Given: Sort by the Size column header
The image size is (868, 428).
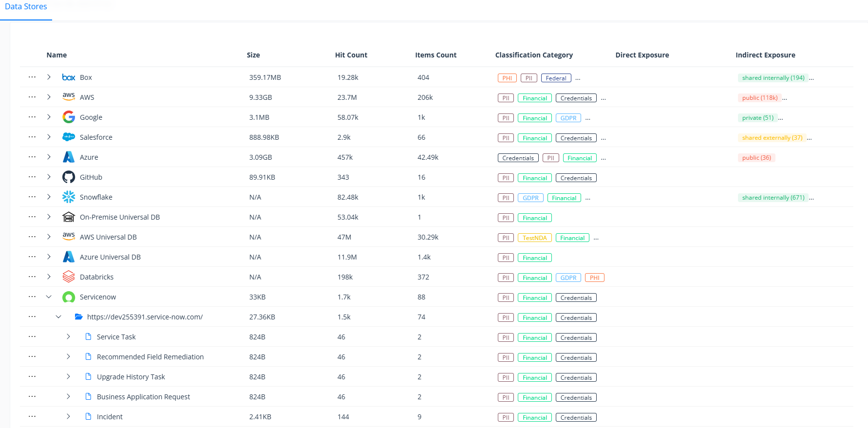Looking at the screenshot, I should pos(253,55).
